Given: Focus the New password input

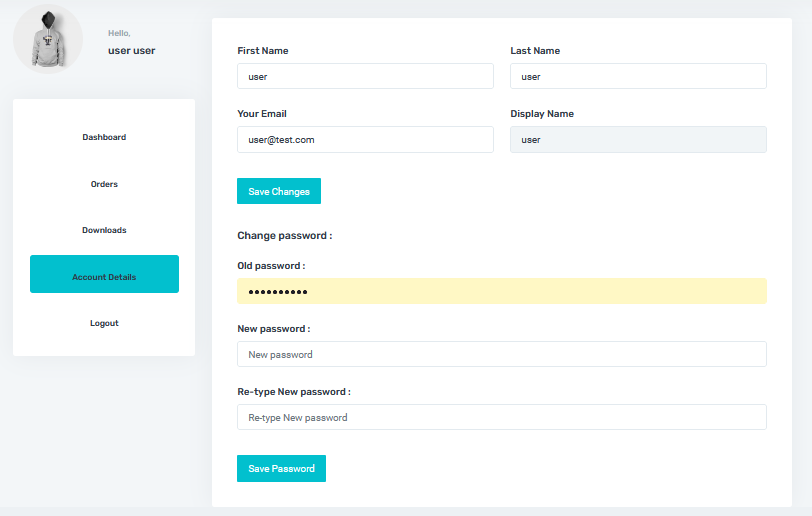Looking at the screenshot, I should pyautogui.click(x=501, y=354).
